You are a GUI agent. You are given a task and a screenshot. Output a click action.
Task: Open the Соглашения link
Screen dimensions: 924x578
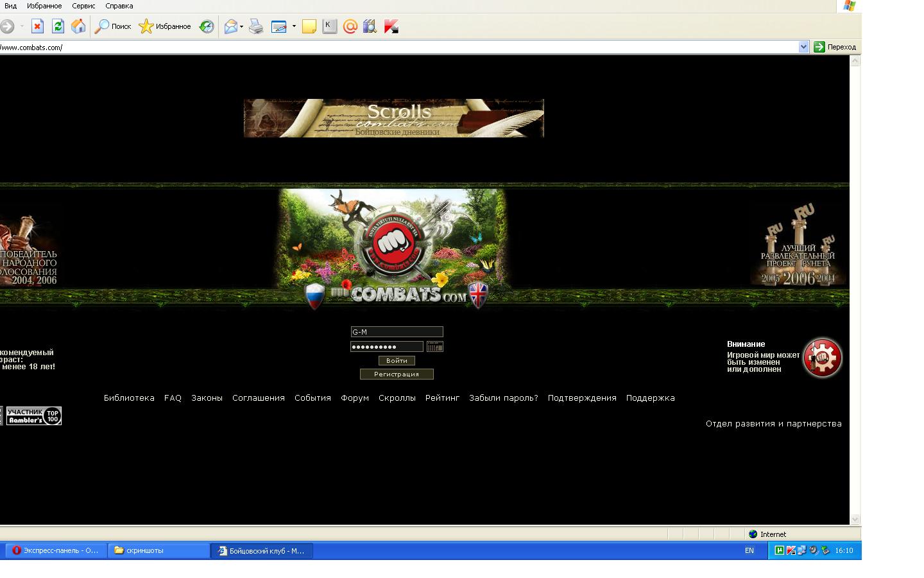pyautogui.click(x=259, y=398)
